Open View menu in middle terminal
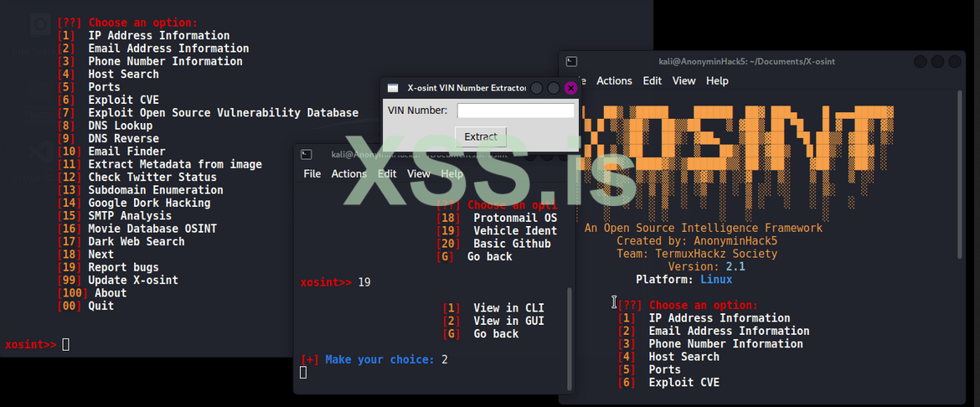980x407 pixels. [x=419, y=174]
